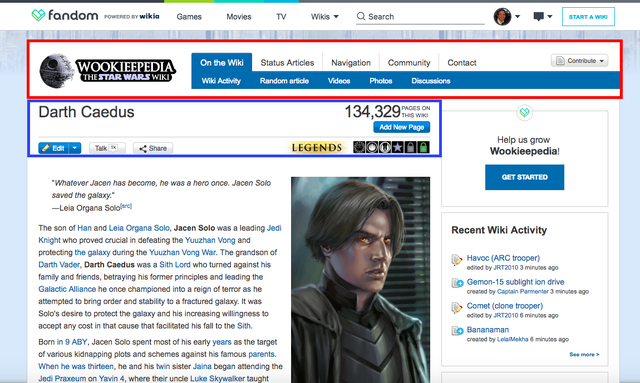Open the Comet (clone trooper) link
This screenshot has height=383, width=640.
coord(505,306)
